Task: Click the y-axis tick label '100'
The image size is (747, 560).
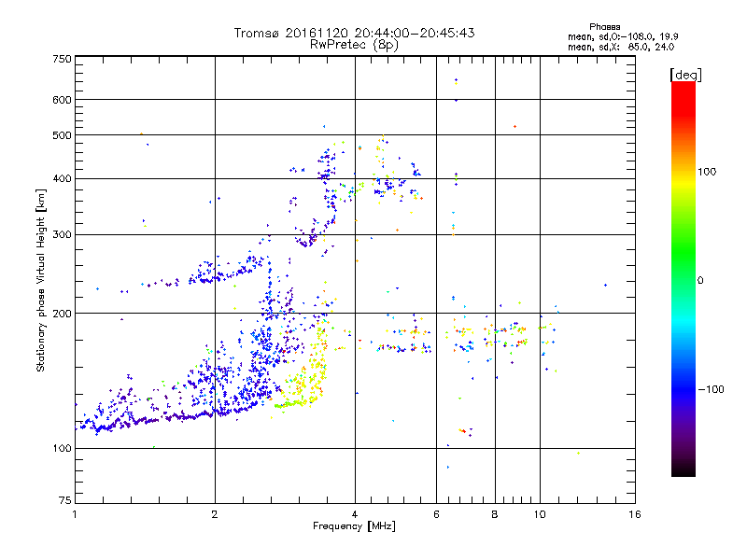Action: pos(62,449)
